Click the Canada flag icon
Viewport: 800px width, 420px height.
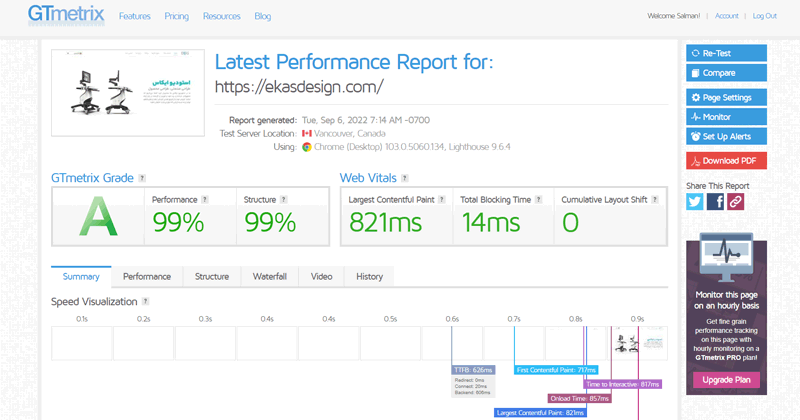pyautogui.click(x=307, y=134)
